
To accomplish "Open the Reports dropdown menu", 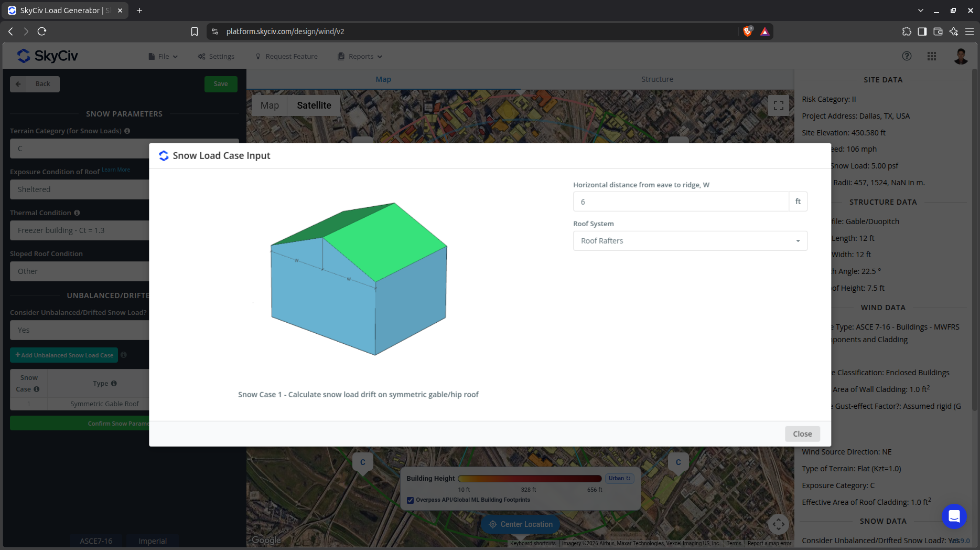I will pyautogui.click(x=360, y=56).
